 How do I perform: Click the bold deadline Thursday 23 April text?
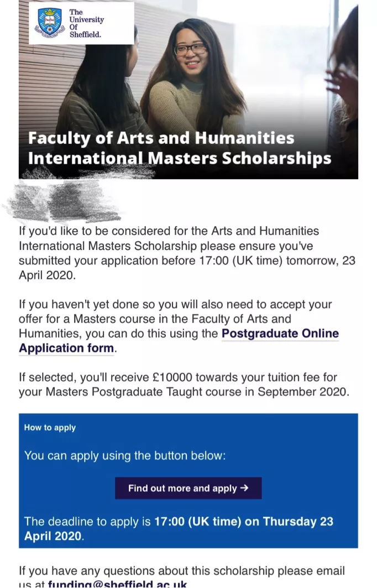coord(179,528)
